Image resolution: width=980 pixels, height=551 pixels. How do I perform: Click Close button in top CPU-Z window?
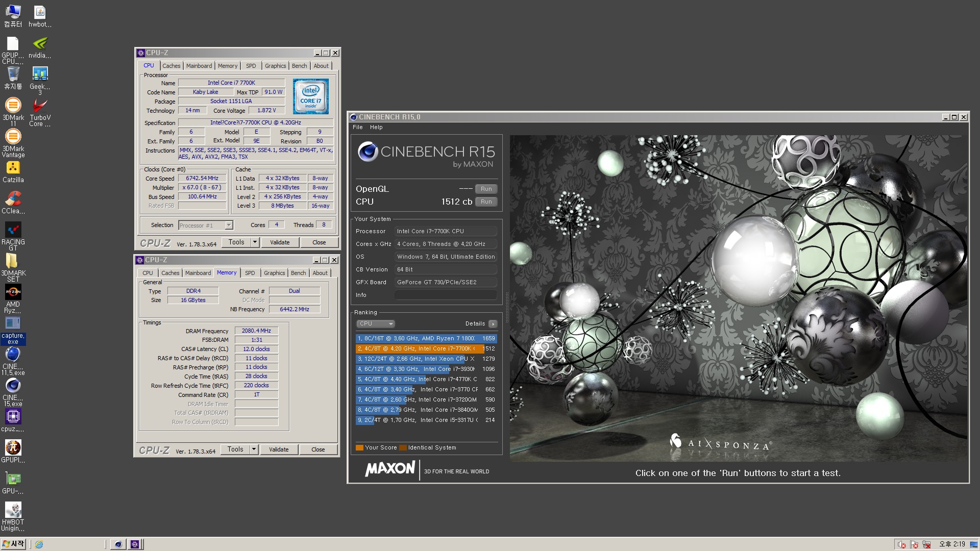319,242
